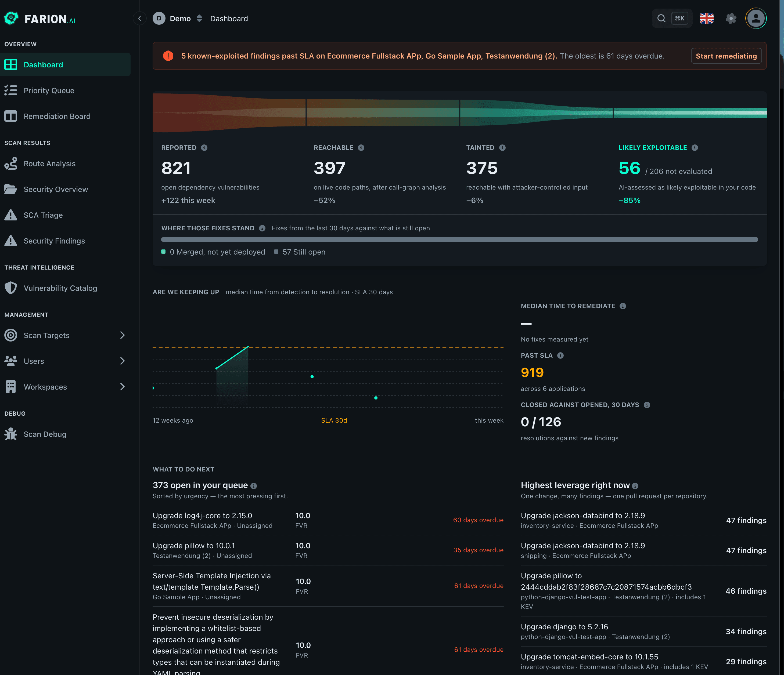Click the Farion.AI logo icon
Screen dimensions: 784x675
(11, 18)
